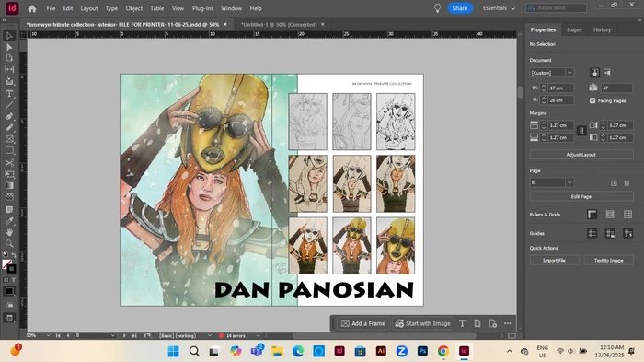This screenshot has width=644, height=362.
Task: Toggle Show Baseline Grid icon
Action: tap(610, 215)
